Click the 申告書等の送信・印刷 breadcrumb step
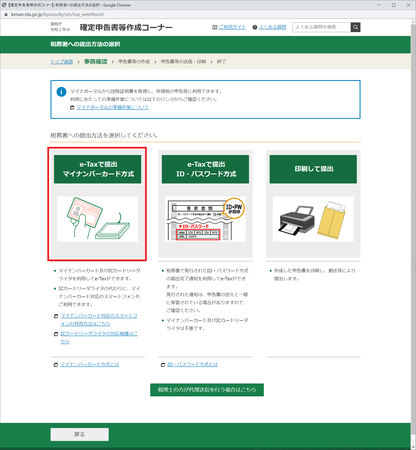Image resolution: width=416 pixels, height=450 pixels. tap(183, 62)
